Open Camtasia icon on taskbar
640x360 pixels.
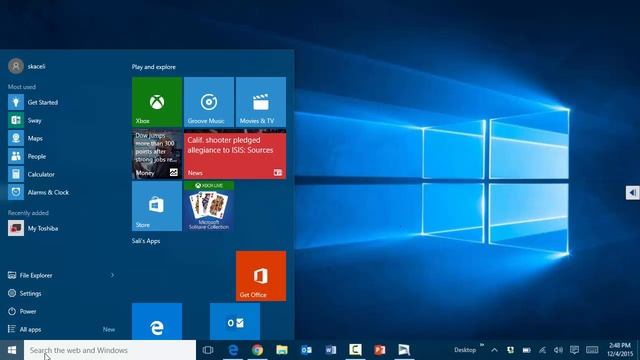(x=355, y=350)
